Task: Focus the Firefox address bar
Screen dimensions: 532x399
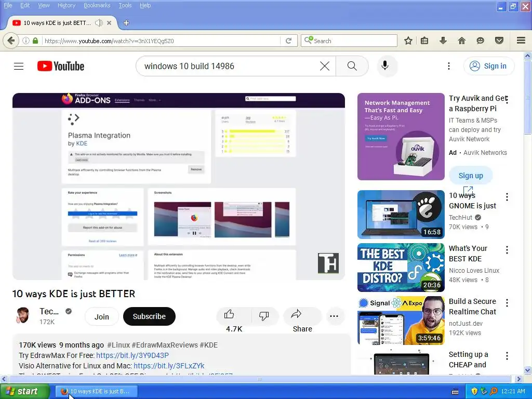Action: click(162, 41)
